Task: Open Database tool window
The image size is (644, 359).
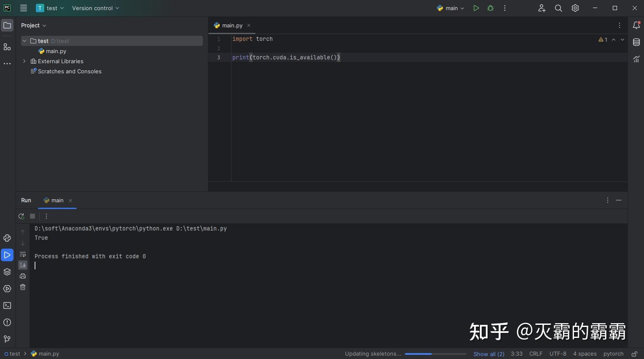Action: coord(636,42)
